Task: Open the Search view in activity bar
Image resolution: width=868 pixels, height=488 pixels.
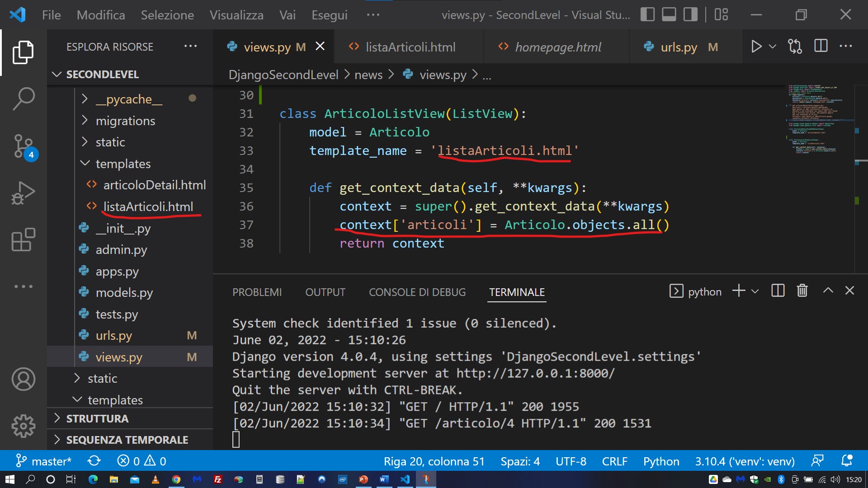Action: tap(23, 99)
